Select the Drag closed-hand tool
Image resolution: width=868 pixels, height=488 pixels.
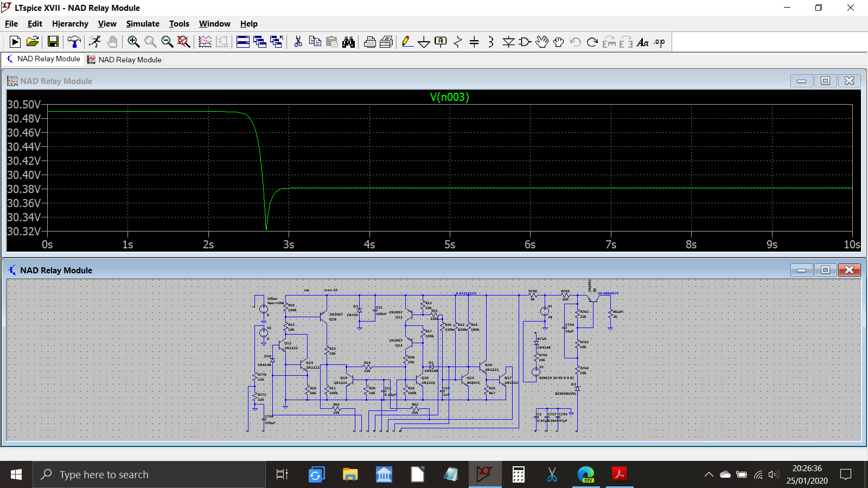pos(558,42)
